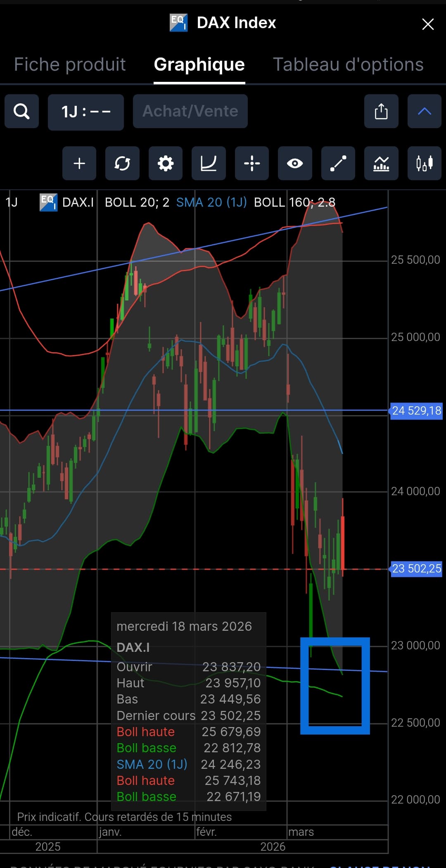The width and height of the screenshot is (446, 868).
Task: Click the 1J label in chart legend
Action: pos(12,202)
